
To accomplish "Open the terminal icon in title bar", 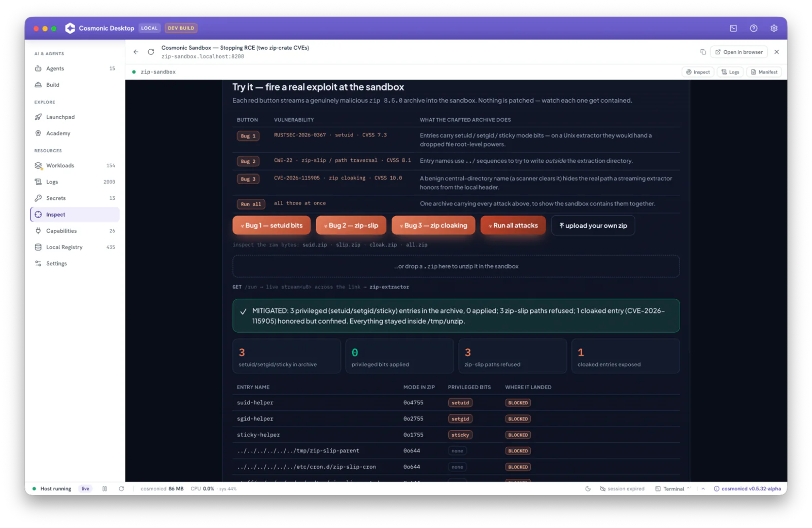I will (733, 28).
